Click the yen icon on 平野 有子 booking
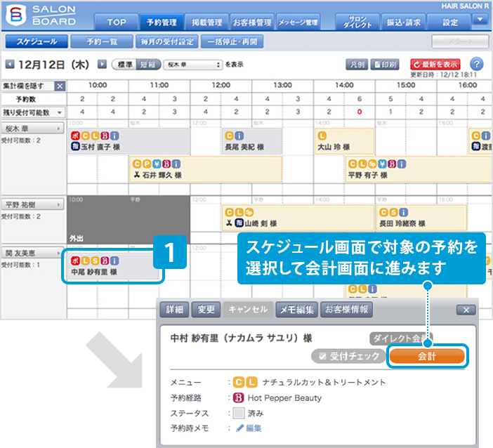The height and width of the screenshot is (448, 493). click(382, 164)
